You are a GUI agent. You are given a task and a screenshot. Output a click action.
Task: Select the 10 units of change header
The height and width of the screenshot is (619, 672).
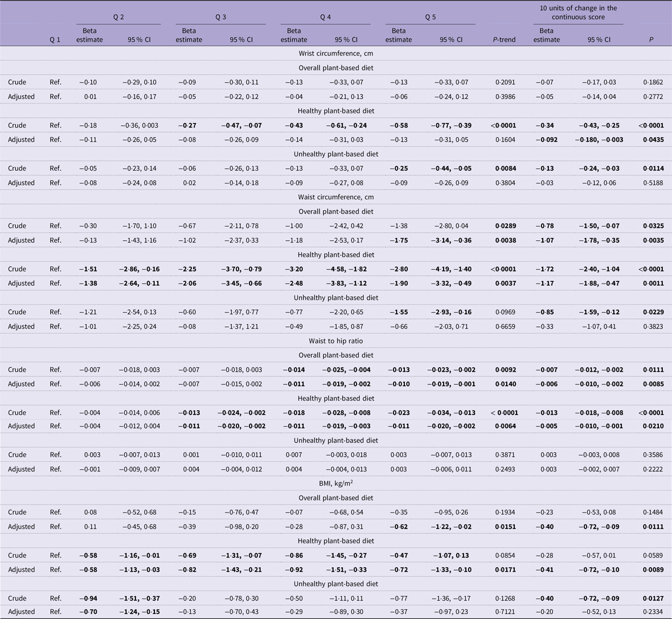[x=578, y=13]
